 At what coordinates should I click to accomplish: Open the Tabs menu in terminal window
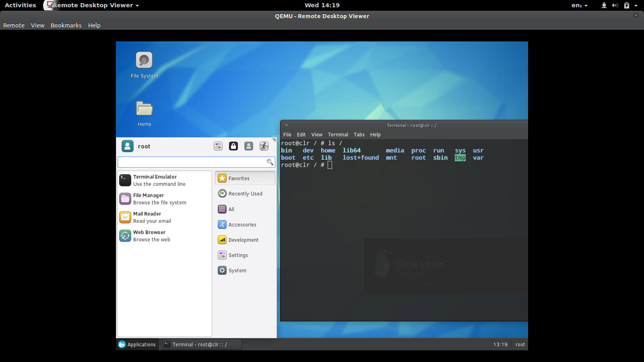pos(359,135)
